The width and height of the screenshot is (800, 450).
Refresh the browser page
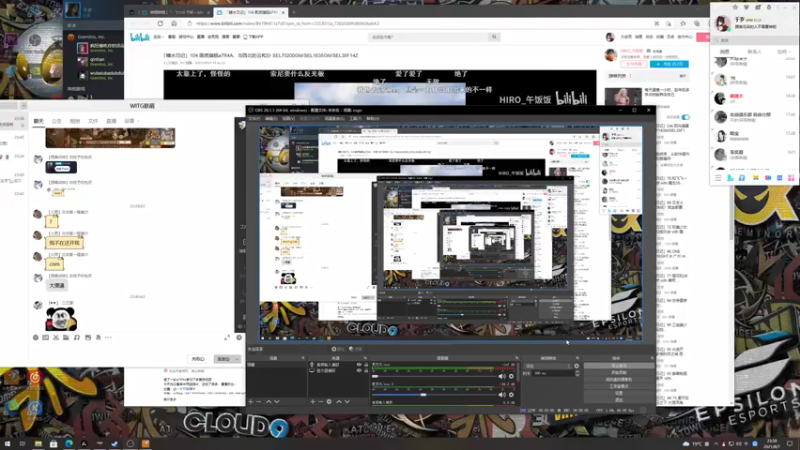[160, 23]
